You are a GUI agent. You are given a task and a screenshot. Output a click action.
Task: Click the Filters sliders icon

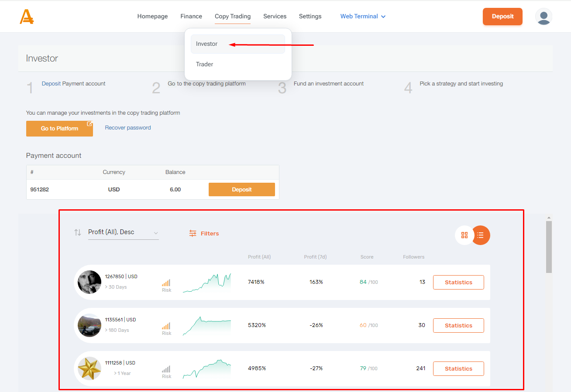[193, 234]
